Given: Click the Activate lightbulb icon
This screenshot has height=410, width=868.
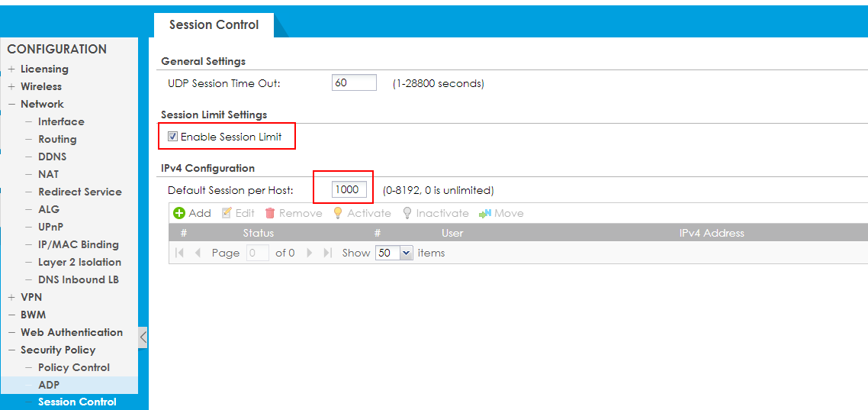Looking at the screenshot, I should click(338, 214).
